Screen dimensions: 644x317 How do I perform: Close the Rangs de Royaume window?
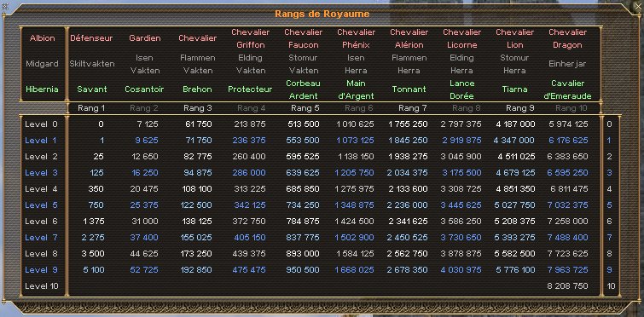point(637,6)
